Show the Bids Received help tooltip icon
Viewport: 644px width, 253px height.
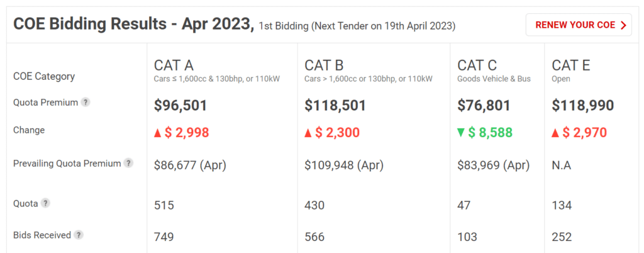pyautogui.click(x=79, y=235)
